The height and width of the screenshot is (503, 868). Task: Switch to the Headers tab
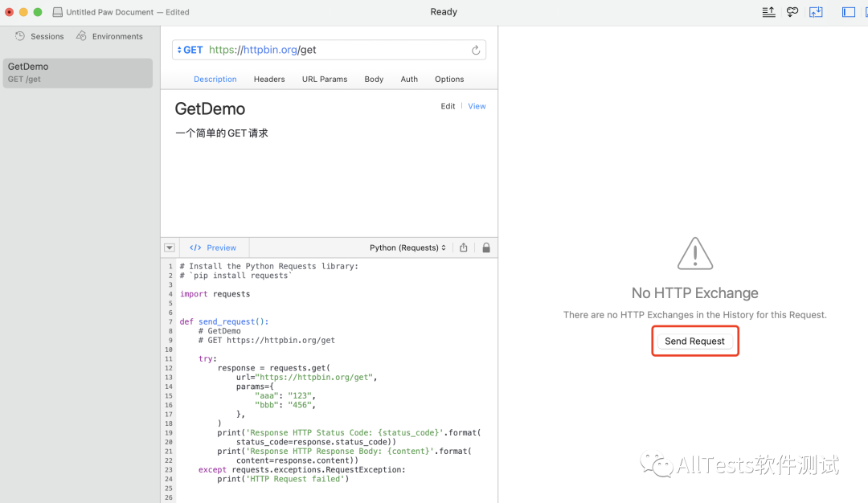point(269,79)
